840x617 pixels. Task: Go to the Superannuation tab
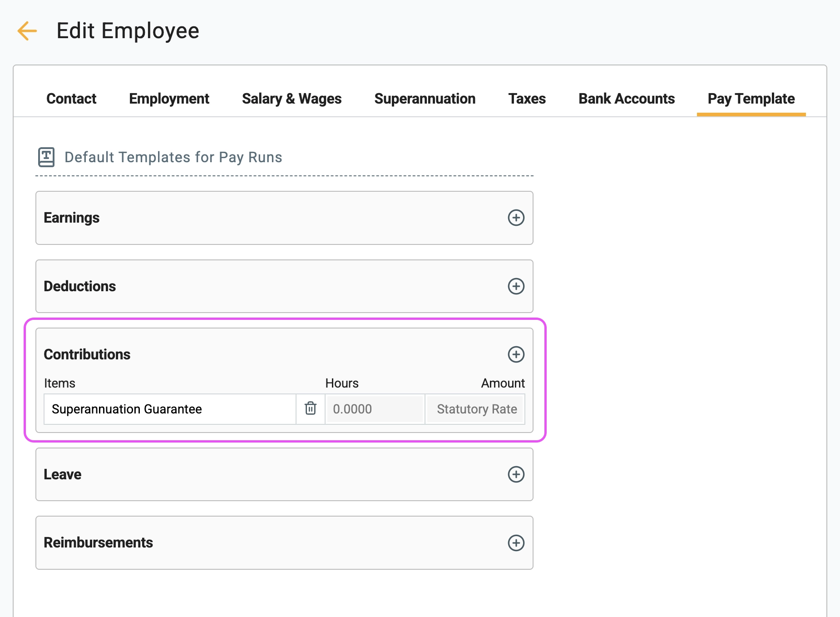click(x=425, y=99)
